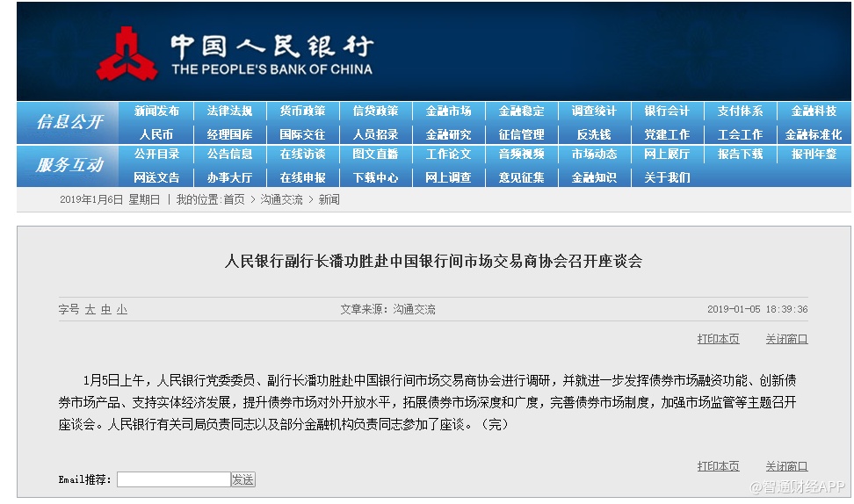Open 银行会计 menu item
This screenshot has height=504, width=854.
click(667, 111)
